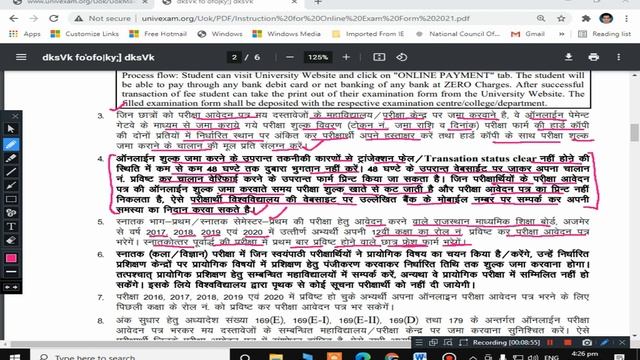Open Microsoft Word from the taskbar

click(x=420, y=356)
